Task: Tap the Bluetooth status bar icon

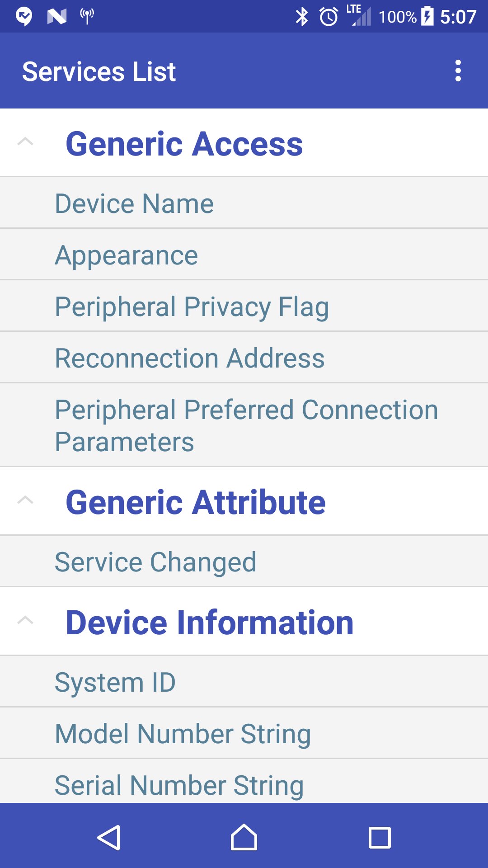Action: (x=301, y=17)
